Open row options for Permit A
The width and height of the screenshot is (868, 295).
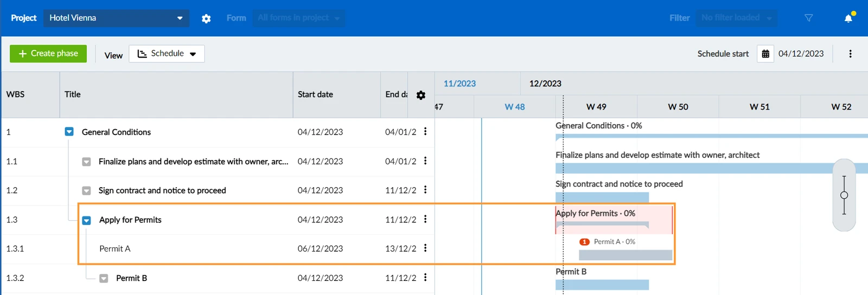pyautogui.click(x=425, y=248)
